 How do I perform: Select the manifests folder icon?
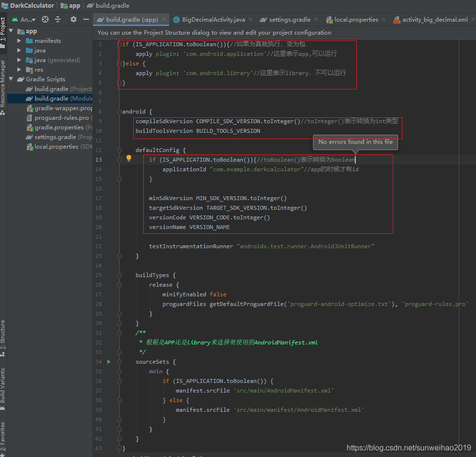[x=29, y=41]
